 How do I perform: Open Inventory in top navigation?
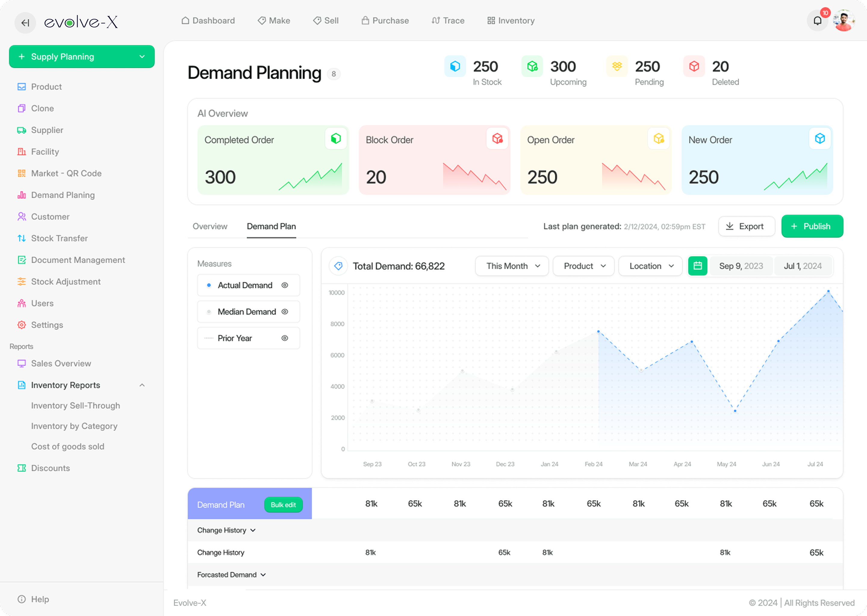click(x=511, y=21)
